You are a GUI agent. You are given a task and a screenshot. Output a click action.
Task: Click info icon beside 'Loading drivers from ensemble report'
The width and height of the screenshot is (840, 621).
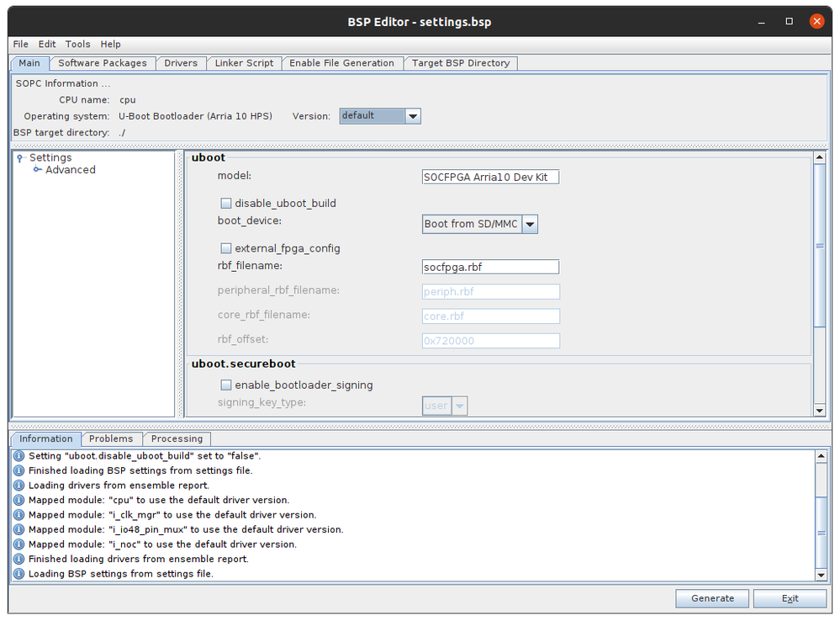click(x=18, y=486)
